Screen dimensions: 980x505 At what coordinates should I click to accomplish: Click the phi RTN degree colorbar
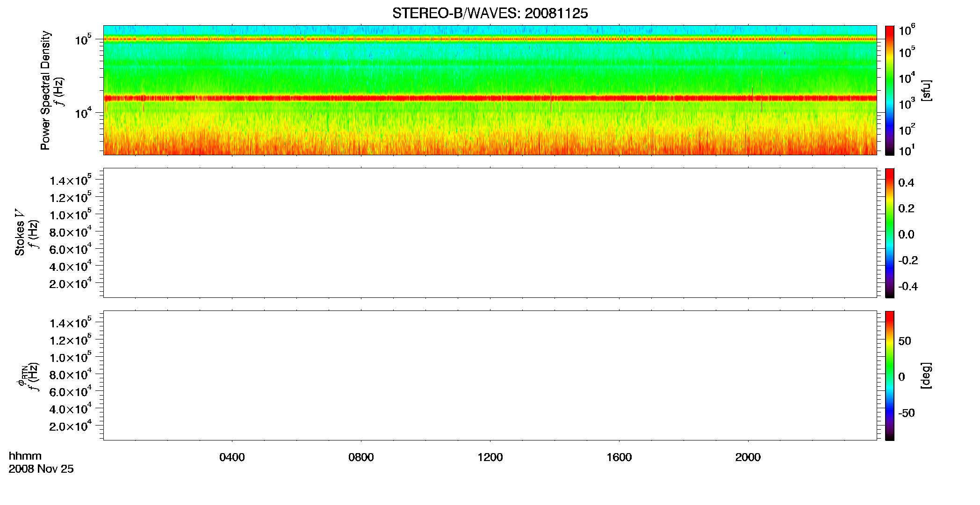890,375
